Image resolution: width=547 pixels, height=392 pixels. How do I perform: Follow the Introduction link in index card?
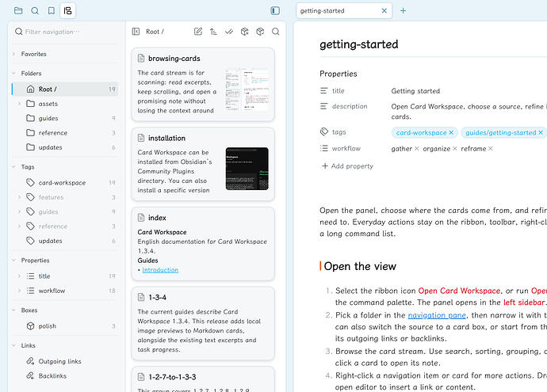click(160, 270)
